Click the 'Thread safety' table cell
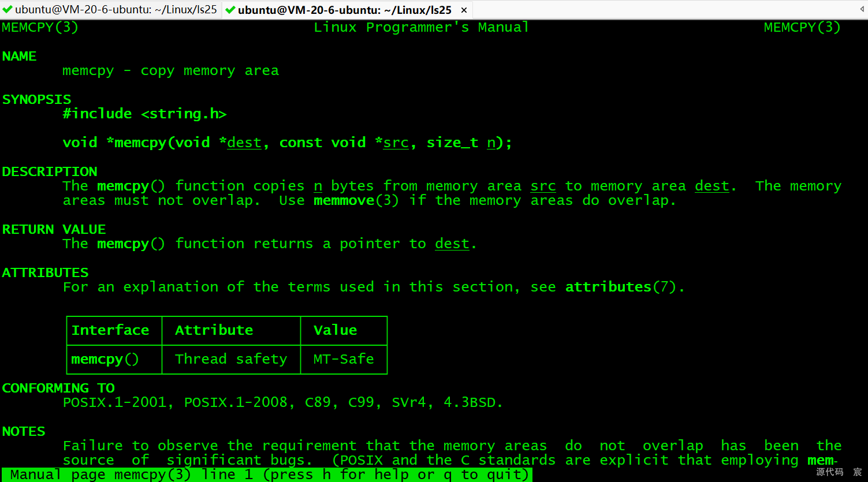Image resolution: width=868 pixels, height=482 pixels. tap(231, 359)
